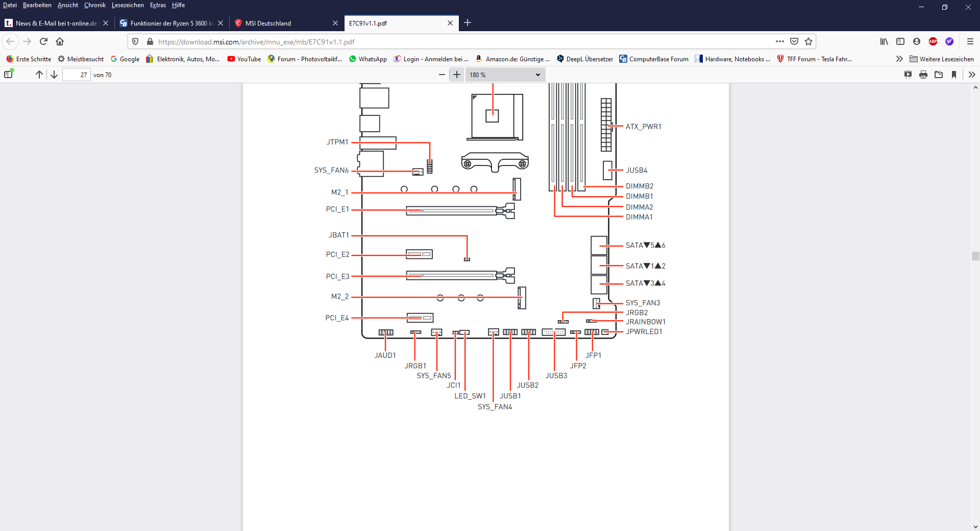This screenshot has width=980, height=531.
Task: Download the PDF file
Action: pos(939,75)
